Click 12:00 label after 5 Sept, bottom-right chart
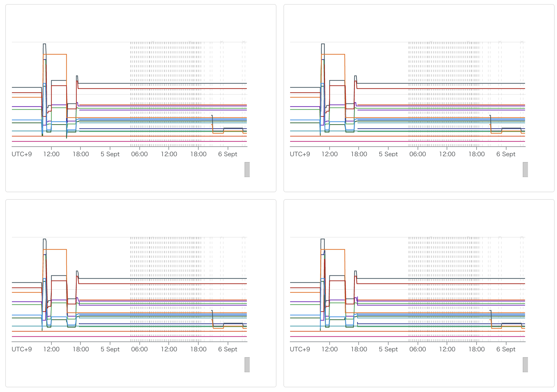 click(447, 349)
